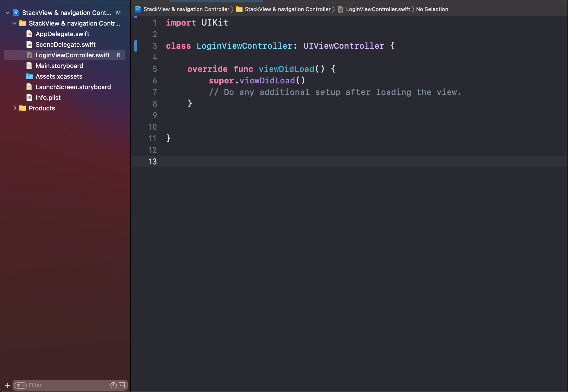Click viewDidLoad in the func declaration

pos(287,69)
